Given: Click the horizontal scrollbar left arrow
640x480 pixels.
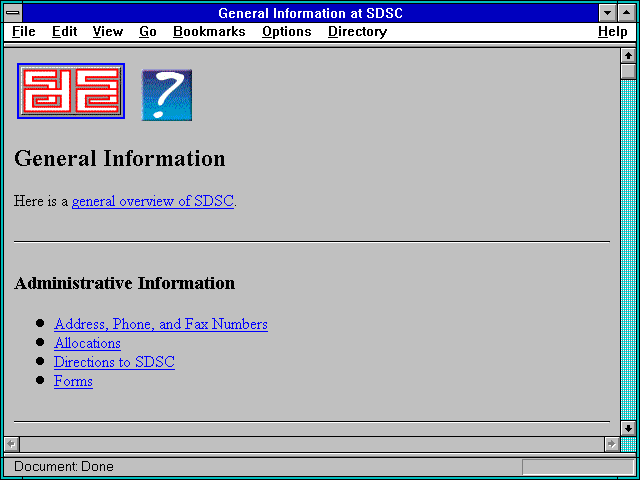Looking at the screenshot, I should (x=12, y=444).
